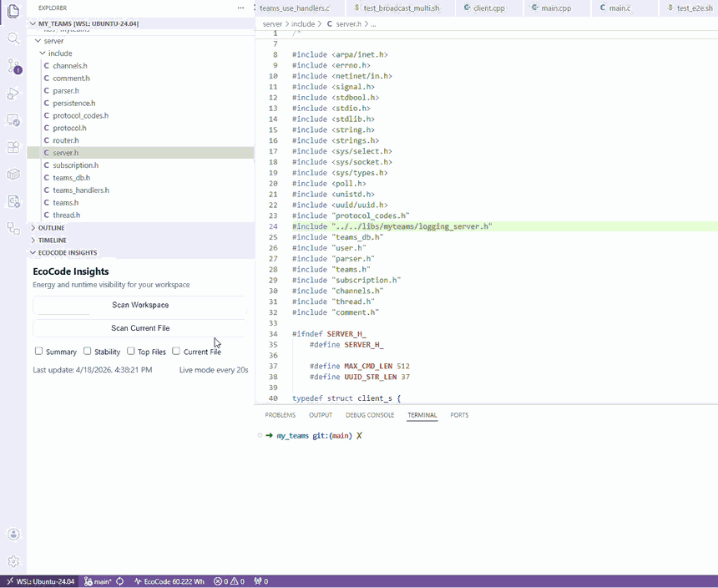Expand the OUTLINE section
Screen dimensions: 718x588
(x=33, y=227)
